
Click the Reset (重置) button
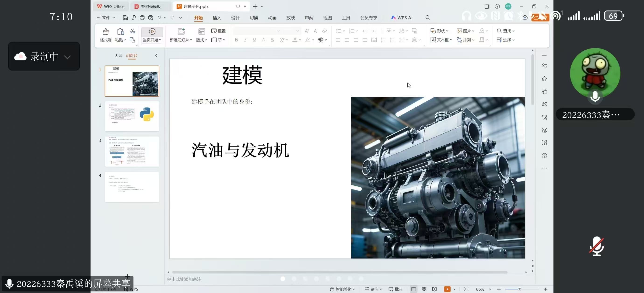coord(218,31)
